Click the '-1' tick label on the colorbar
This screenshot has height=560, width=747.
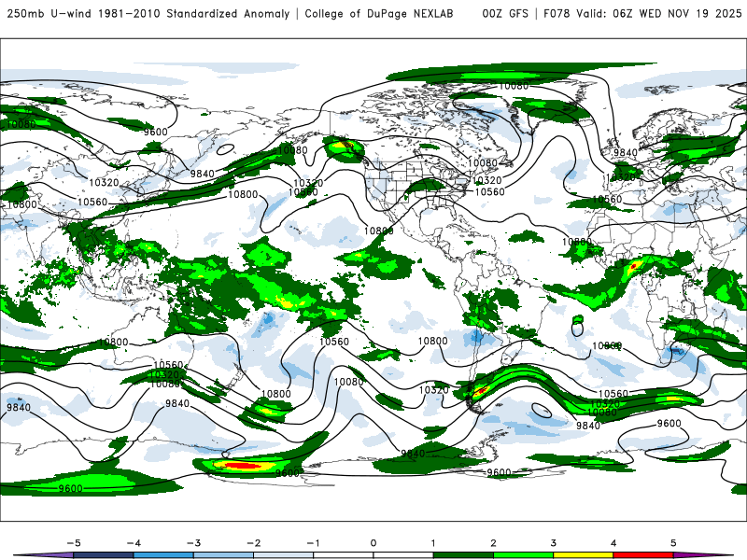click(x=313, y=543)
